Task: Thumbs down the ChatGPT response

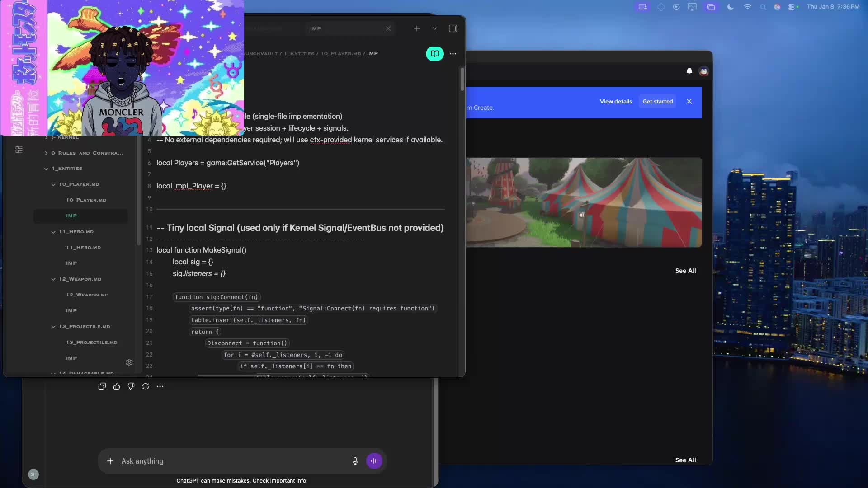Action: (x=131, y=386)
